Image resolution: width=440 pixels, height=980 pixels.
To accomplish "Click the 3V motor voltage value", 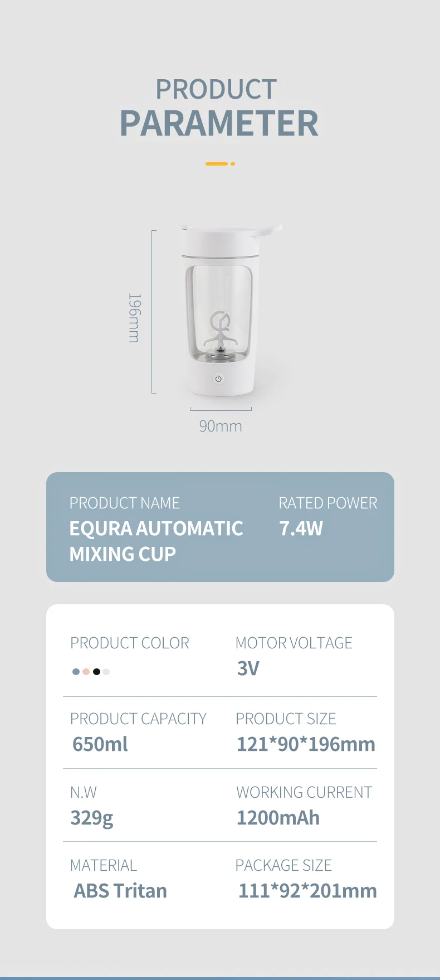I will pos(248,668).
